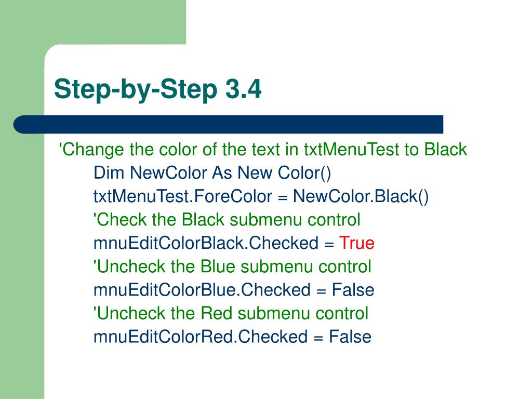532x399 pixels.
Task: Click the NewColor.Black() expression
Action: pyautogui.click(x=361, y=196)
